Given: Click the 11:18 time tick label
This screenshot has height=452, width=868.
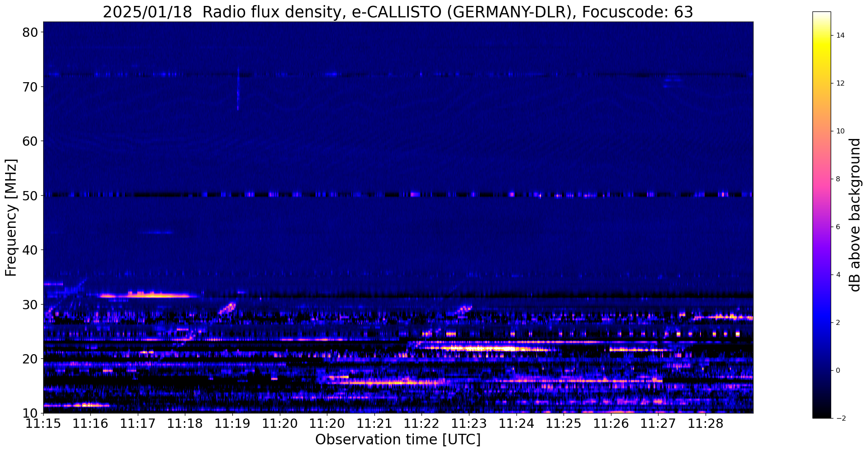Looking at the screenshot, I should click(185, 424).
